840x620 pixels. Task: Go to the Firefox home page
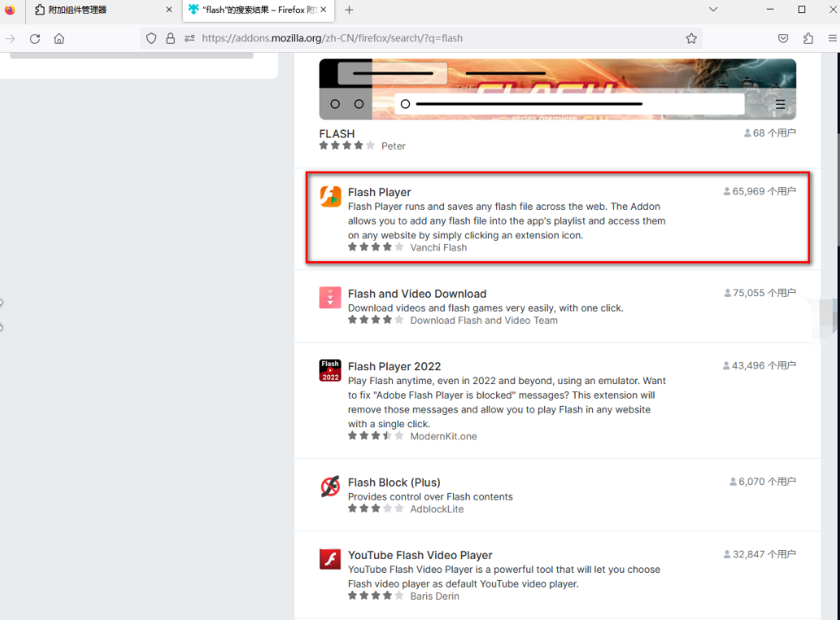click(59, 38)
